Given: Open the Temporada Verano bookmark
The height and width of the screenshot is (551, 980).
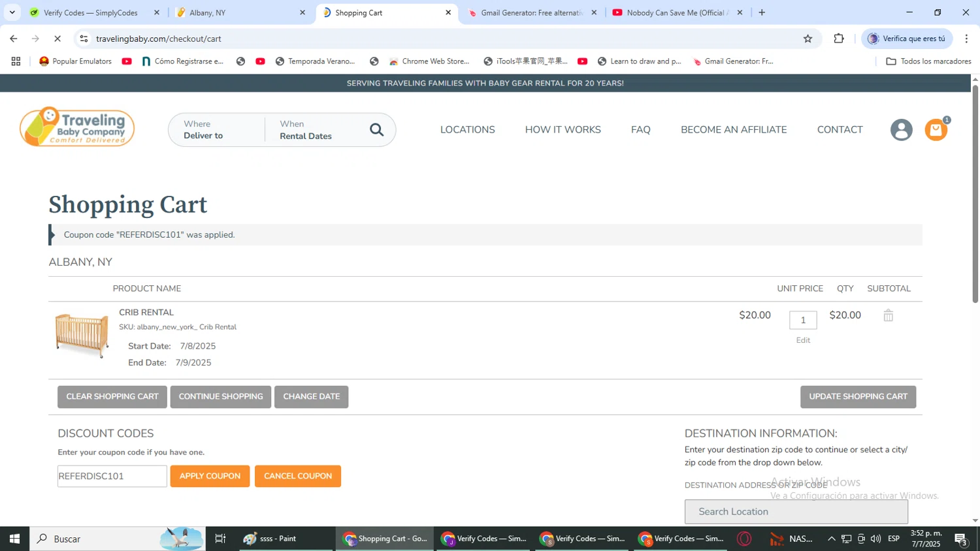Looking at the screenshot, I should 316,61.
